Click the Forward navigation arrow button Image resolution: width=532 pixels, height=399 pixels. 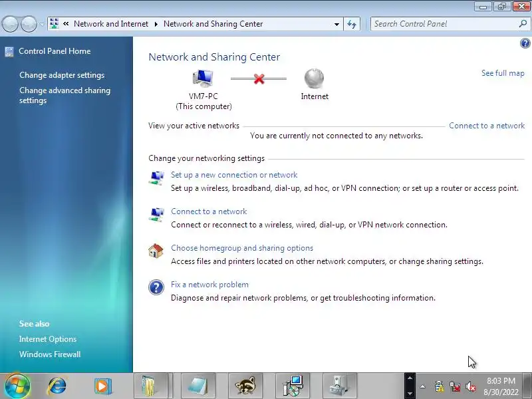click(29, 24)
